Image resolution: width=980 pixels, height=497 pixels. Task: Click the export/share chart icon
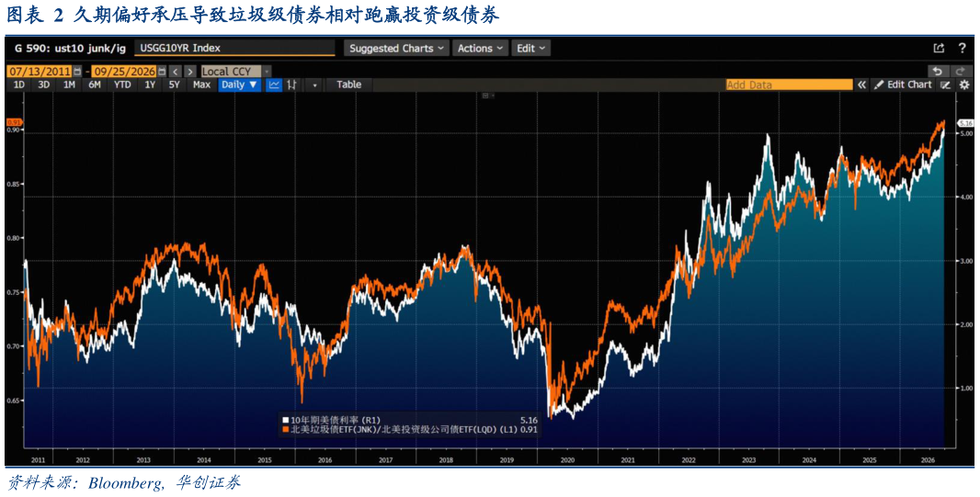pos(938,48)
